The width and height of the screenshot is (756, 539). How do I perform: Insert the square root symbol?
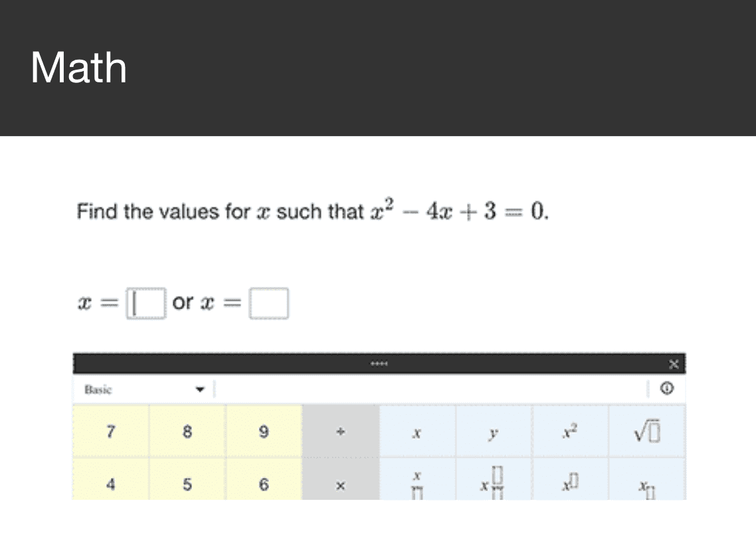tap(648, 432)
